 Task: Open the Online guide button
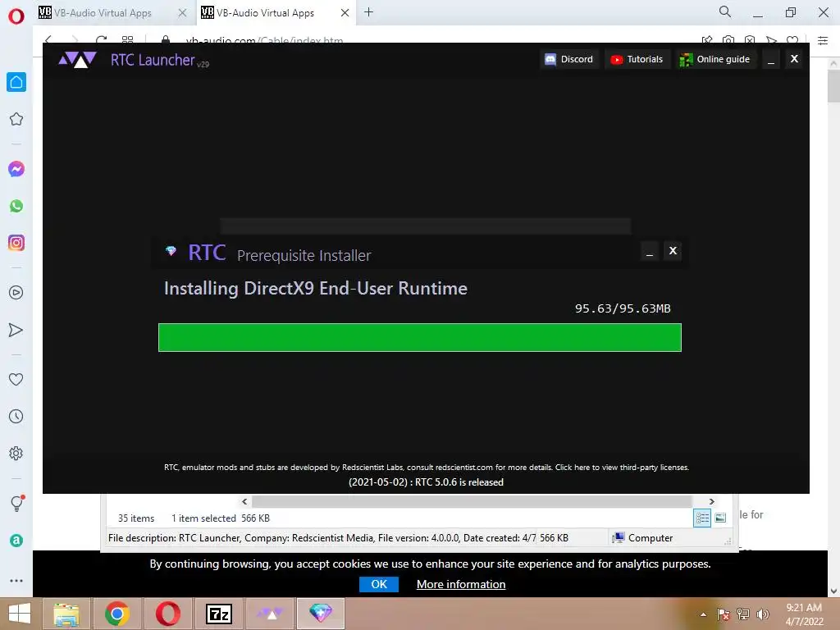click(x=715, y=59)
